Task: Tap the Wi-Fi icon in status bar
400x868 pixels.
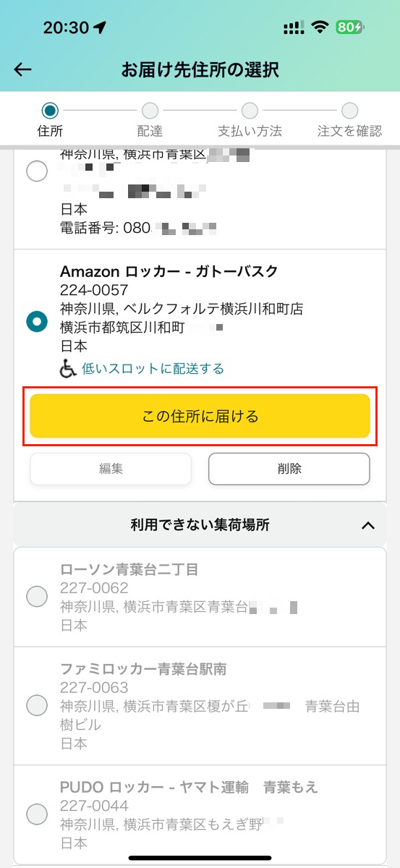Action: point(319,27)
